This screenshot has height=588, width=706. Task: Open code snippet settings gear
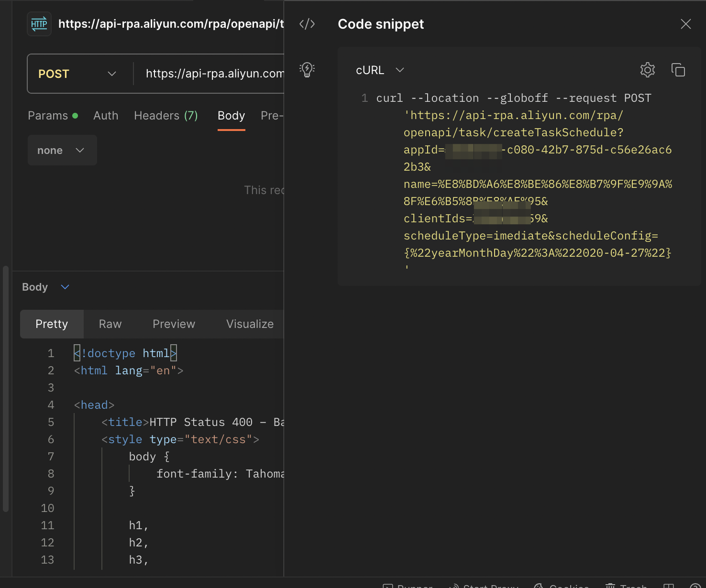click(x=648, y=70)
